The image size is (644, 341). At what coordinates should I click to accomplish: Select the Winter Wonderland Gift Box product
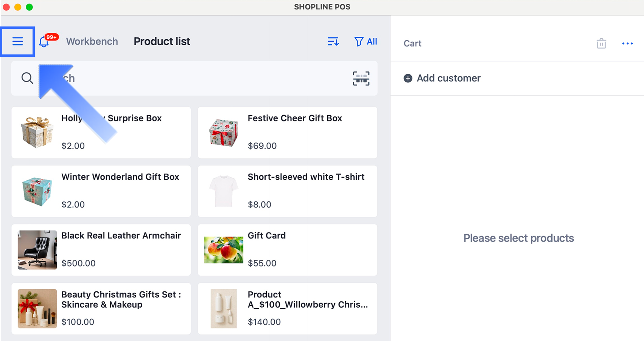[x=101, y=191]
